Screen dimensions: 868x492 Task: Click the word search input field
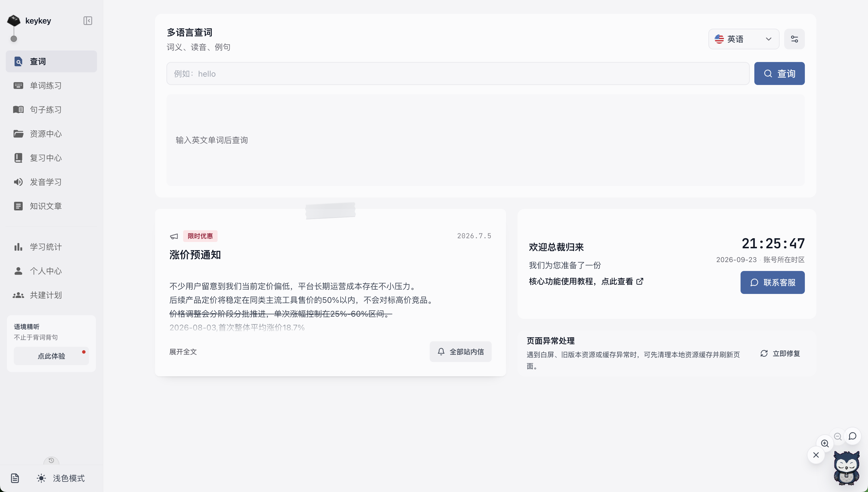pos(458,74)
